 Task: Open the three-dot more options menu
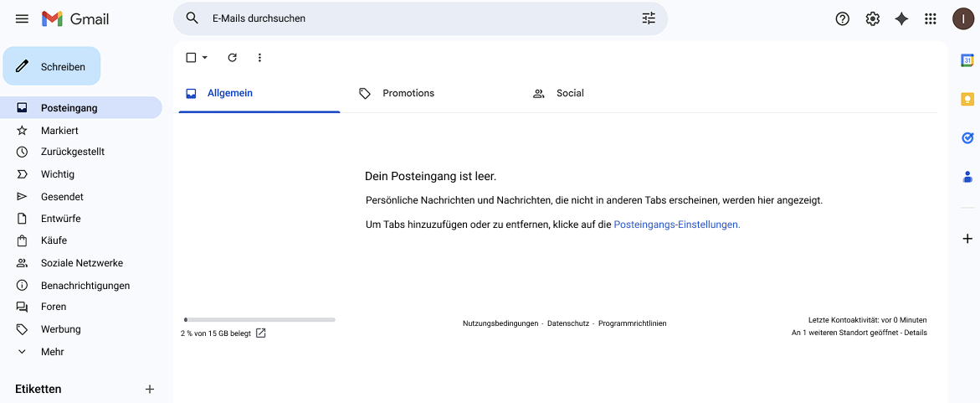click(260, 58)
